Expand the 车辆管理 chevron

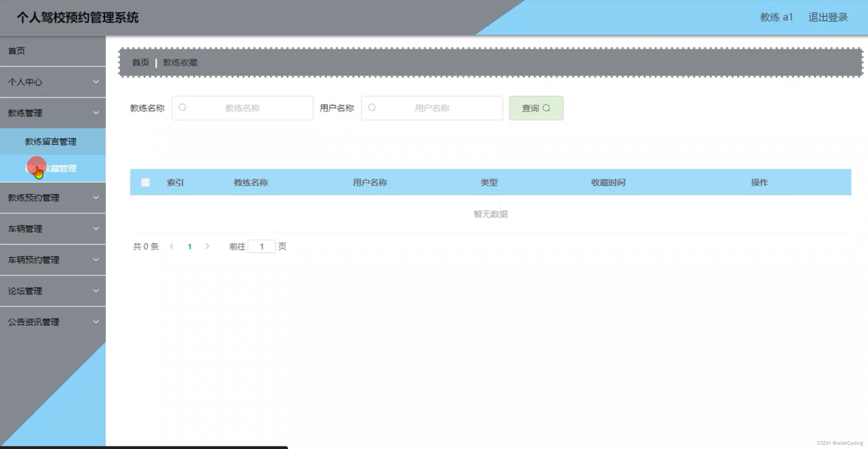(96, 228)
